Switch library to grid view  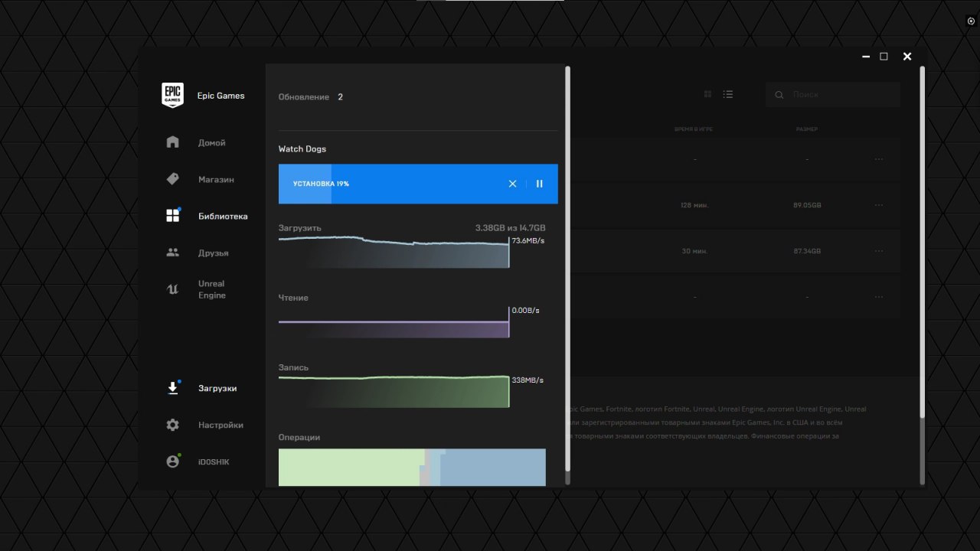click(707, 94)
